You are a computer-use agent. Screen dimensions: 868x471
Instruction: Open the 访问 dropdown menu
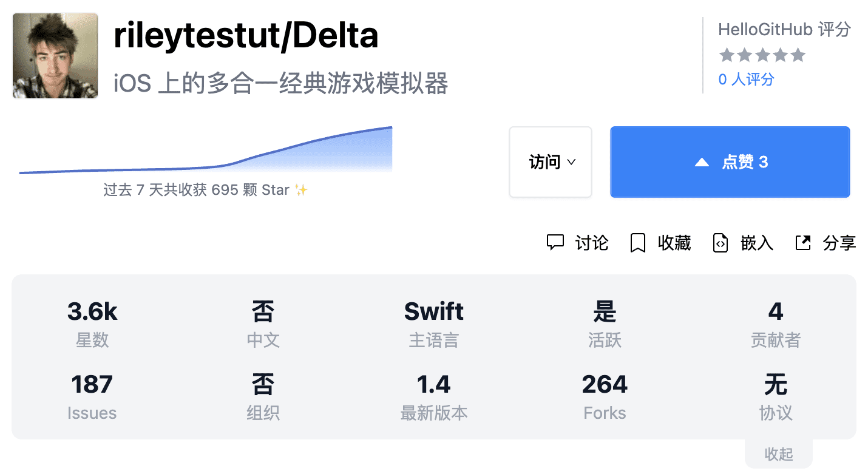(x=550, y=162)
